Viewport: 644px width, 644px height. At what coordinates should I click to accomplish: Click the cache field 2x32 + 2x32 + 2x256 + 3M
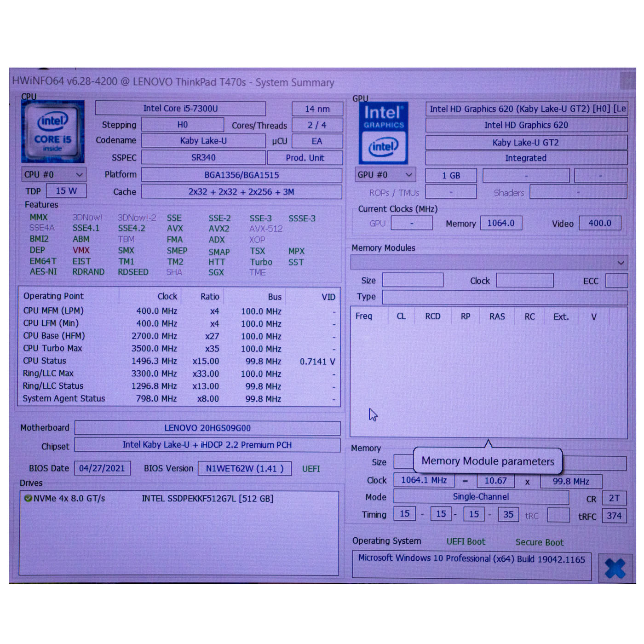click(241, 192)
